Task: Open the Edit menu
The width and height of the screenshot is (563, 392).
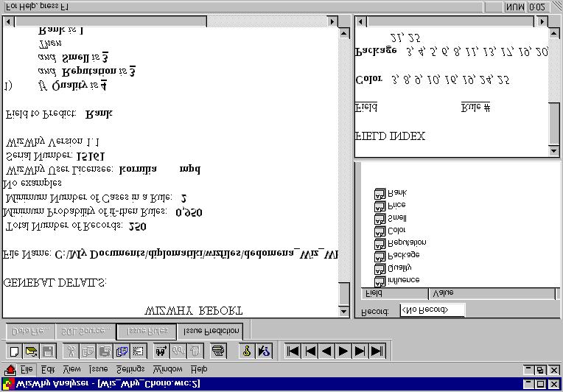Action: (48, 369)
